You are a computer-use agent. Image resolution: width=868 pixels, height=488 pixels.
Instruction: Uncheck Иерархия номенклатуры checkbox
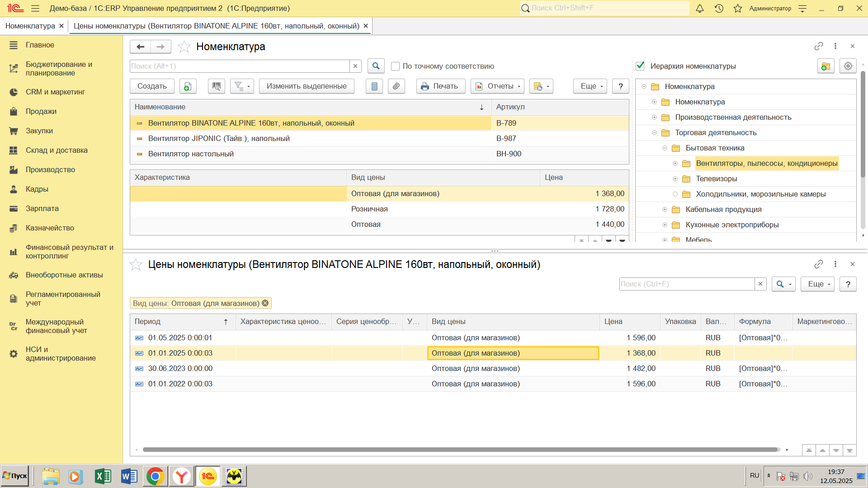click(x=640, y=66)
